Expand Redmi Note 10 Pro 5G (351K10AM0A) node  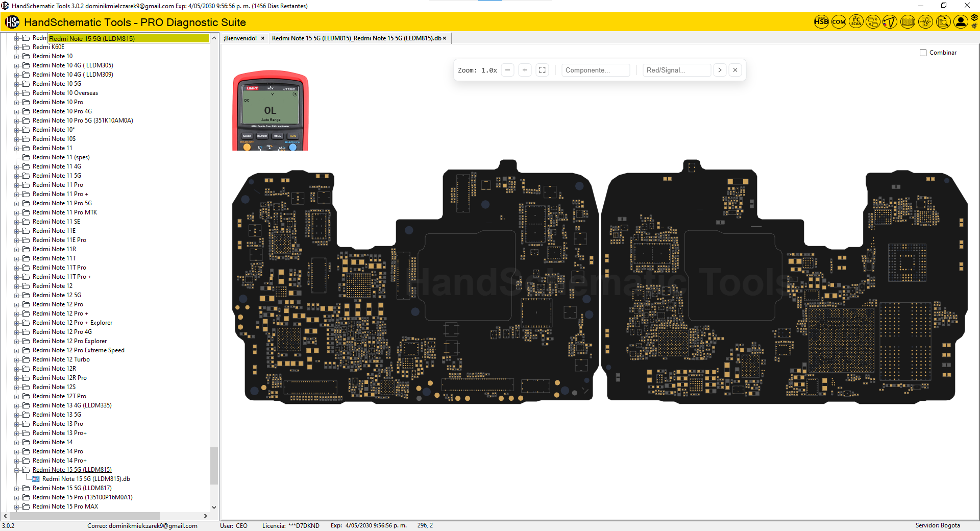coord(16,120)
